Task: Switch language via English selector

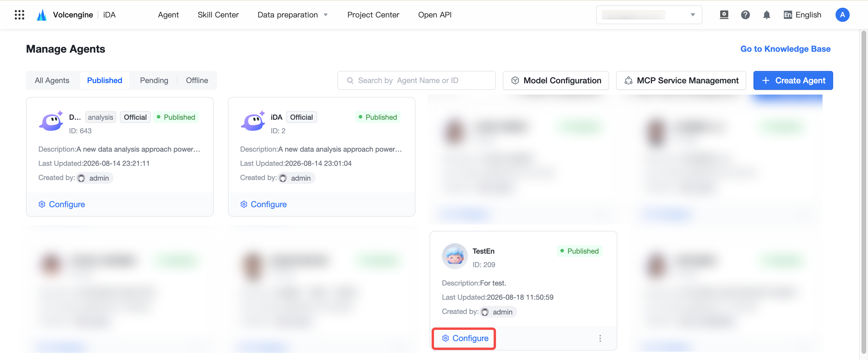Action: 802,15
